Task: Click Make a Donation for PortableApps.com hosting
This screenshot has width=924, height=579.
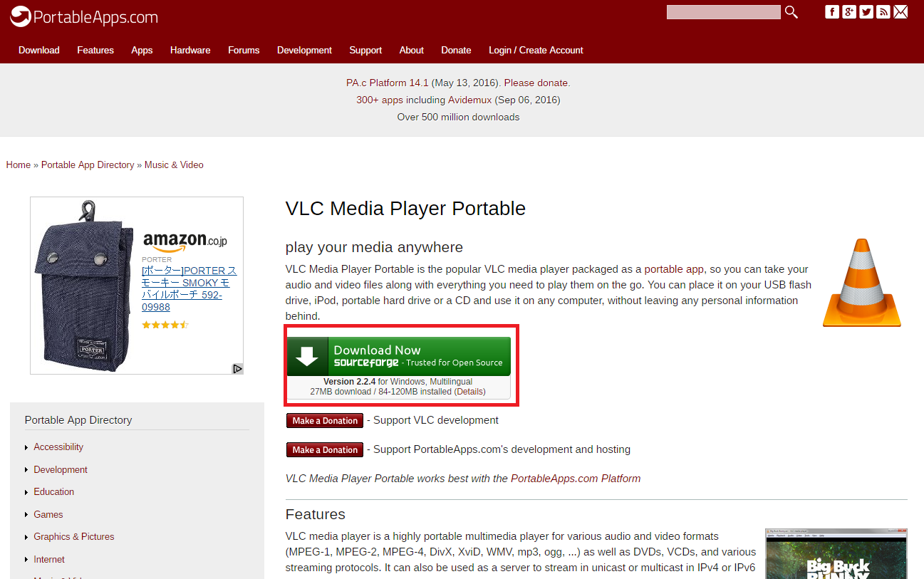Action: 325,449
